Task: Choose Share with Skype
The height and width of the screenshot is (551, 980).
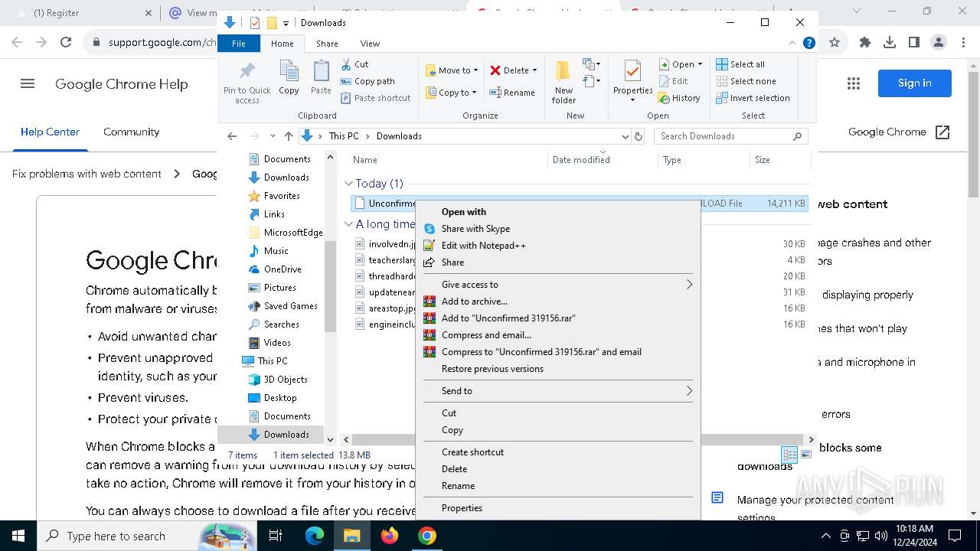Action: [x=557, y=229]
